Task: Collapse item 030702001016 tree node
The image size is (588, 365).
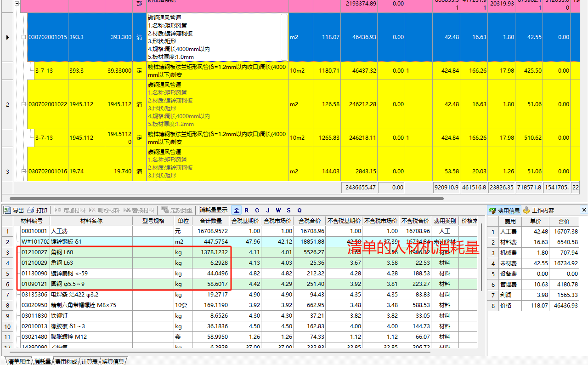Action: click(x=24, y=171)
